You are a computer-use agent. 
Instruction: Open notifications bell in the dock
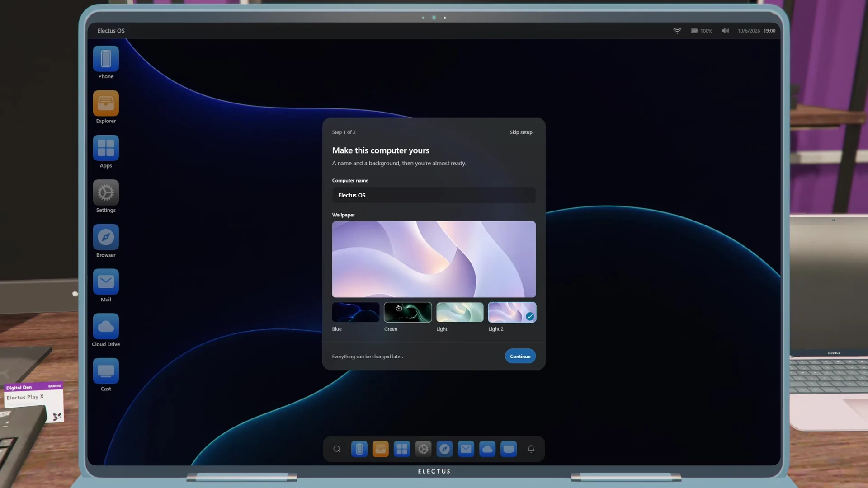(531, 449)
